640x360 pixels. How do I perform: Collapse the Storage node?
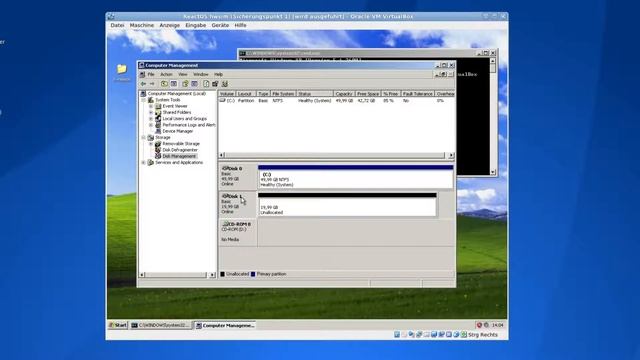click(x=144, y=138)
